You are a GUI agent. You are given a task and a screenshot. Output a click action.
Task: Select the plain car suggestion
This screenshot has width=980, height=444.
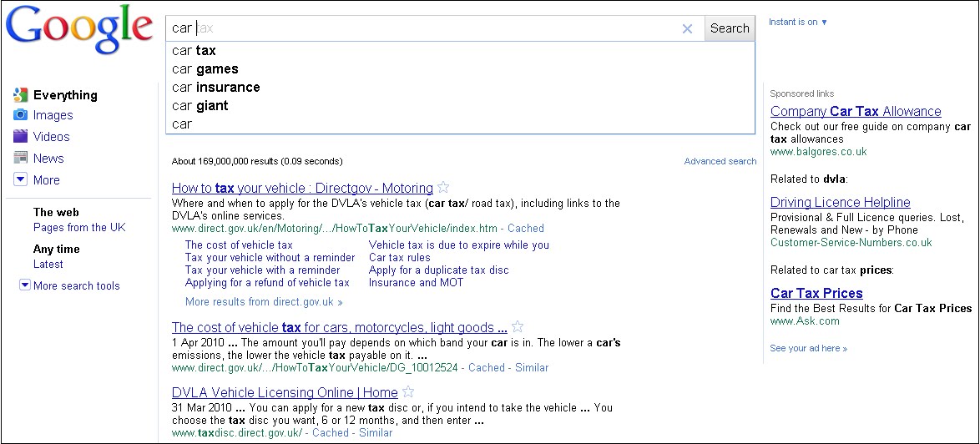(x=460, y=124)
